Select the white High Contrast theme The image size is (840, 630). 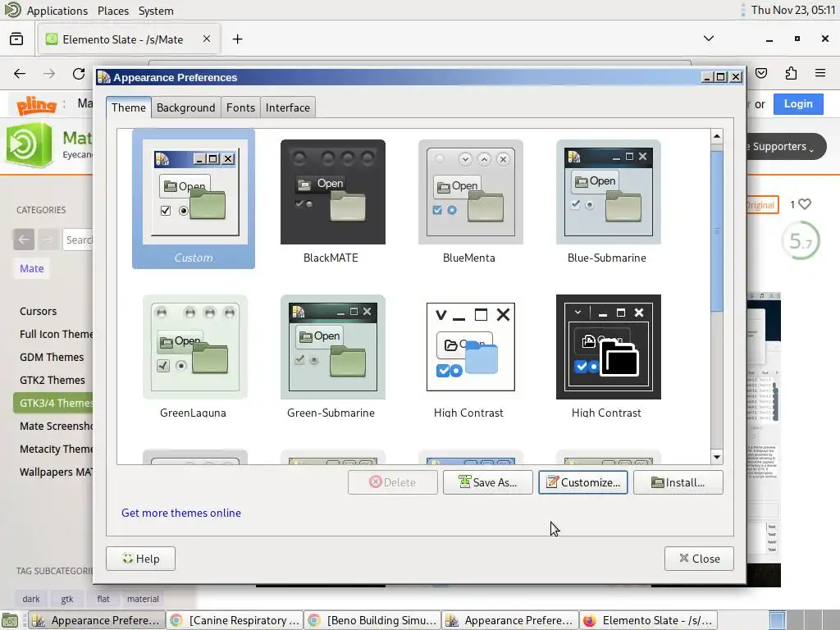470,356
